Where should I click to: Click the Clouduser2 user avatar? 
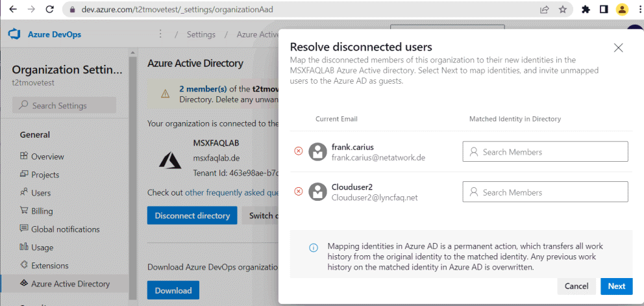317,192
